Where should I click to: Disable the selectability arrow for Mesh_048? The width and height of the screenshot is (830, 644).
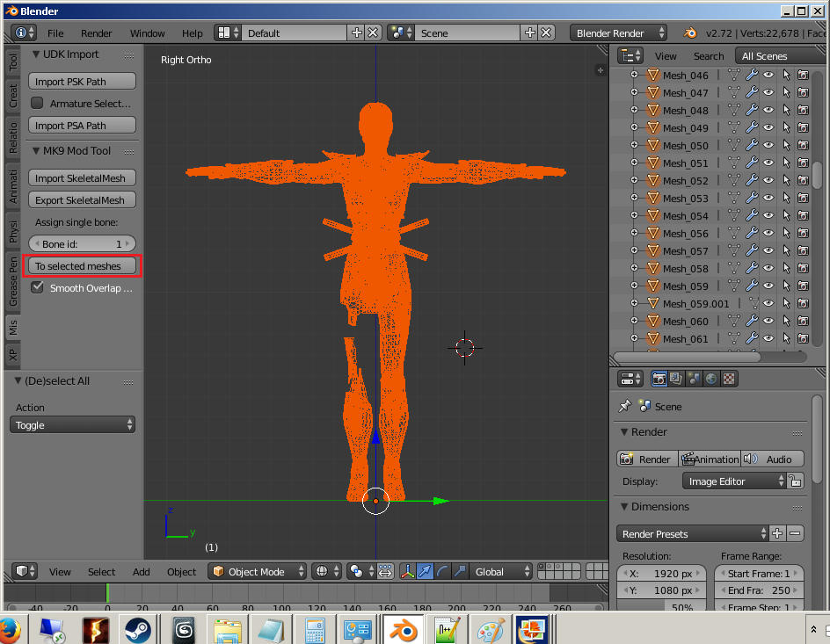click(x=786, y=110)
